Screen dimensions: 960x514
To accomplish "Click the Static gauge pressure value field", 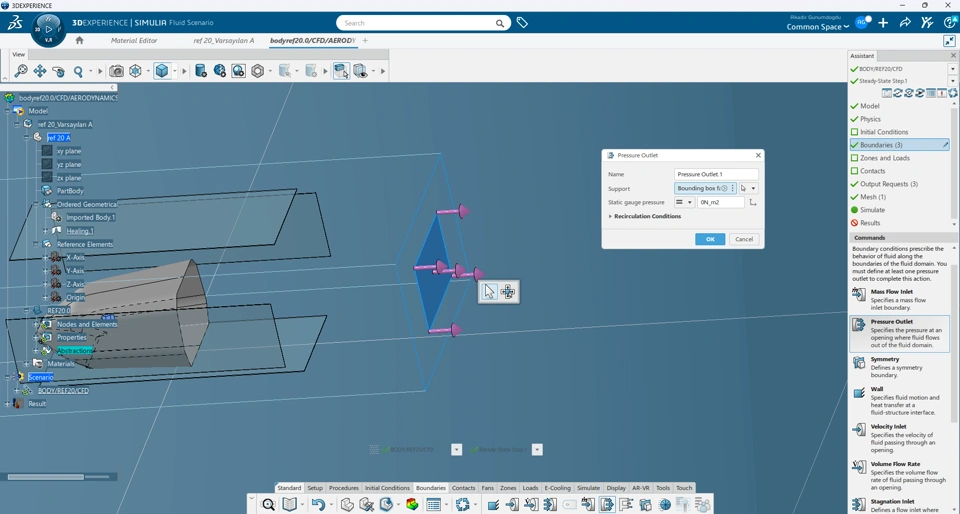I will click(721, 203).
